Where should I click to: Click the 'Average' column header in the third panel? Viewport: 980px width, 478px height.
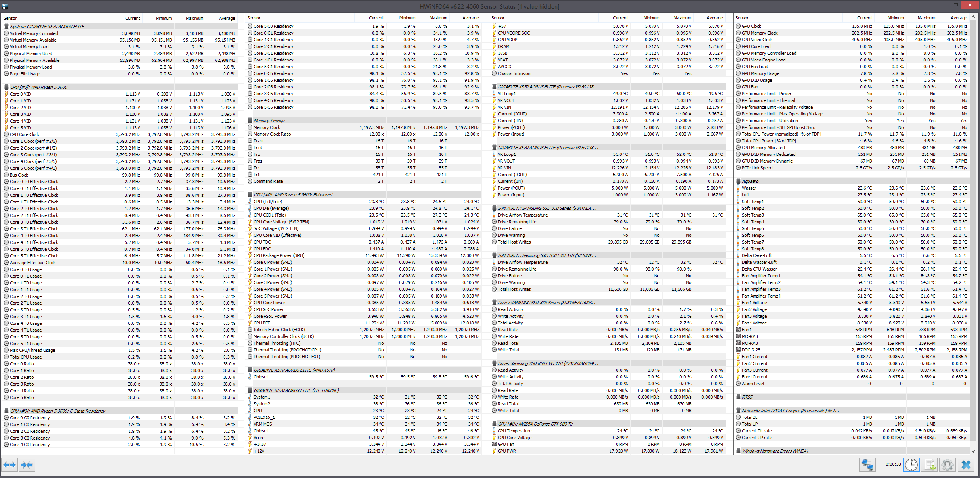coord(714,18)
